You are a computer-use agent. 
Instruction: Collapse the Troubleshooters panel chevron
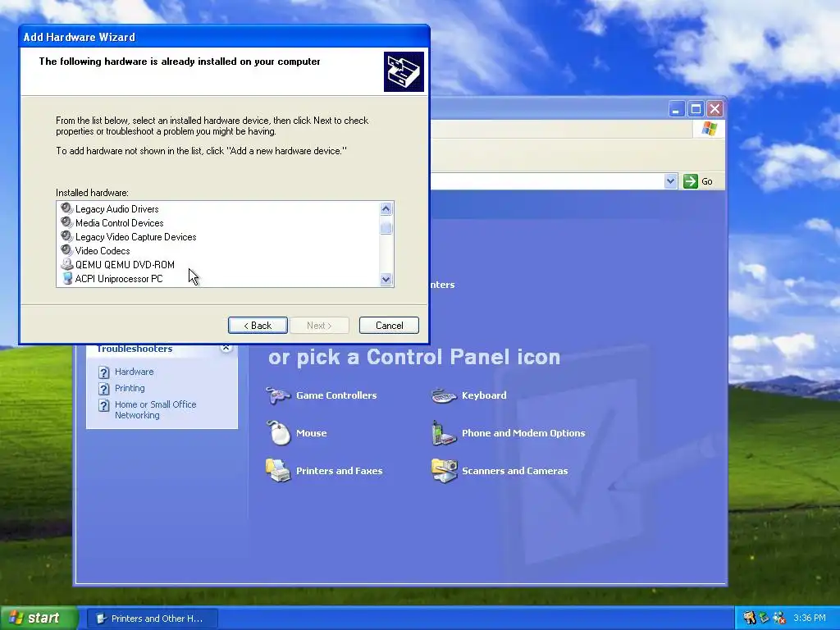226,348
